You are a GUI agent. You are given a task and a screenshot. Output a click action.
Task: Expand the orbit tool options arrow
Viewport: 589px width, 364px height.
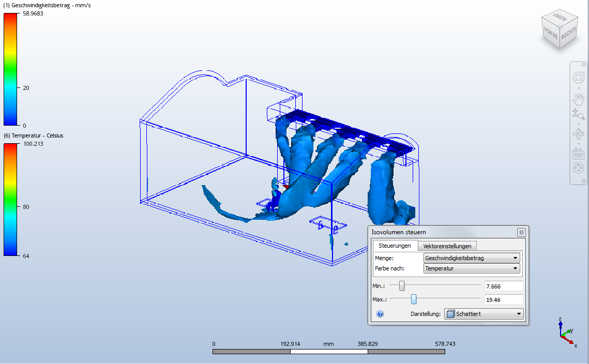point(579,144)
